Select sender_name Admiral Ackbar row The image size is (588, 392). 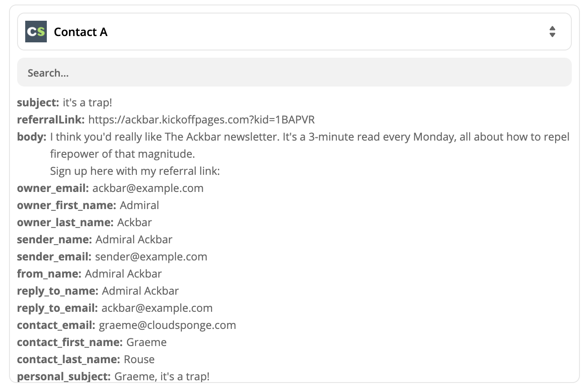click(x=95, y=240)
